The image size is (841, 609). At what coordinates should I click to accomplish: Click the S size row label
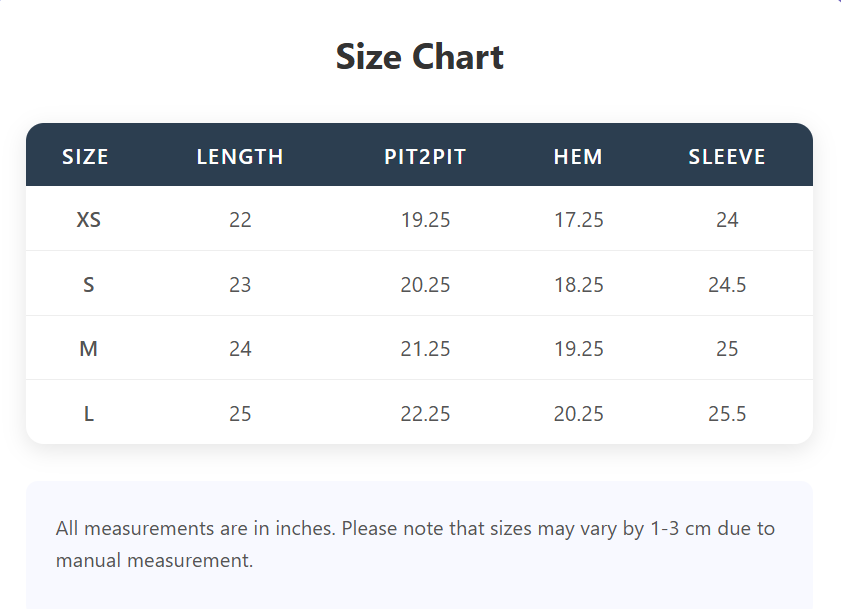coord(89,285)
